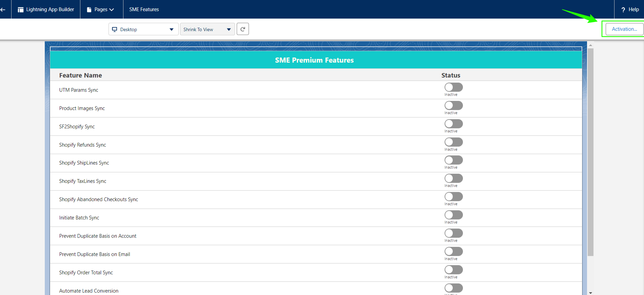The width and height of the screenshot is (644, 295).
Task: Enable Product Images Sync
Action: pyautogui.click(x=453, y=106)
